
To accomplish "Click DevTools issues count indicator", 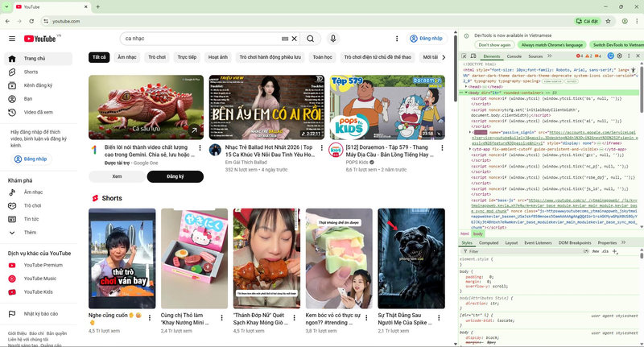I will click(598, 56).
